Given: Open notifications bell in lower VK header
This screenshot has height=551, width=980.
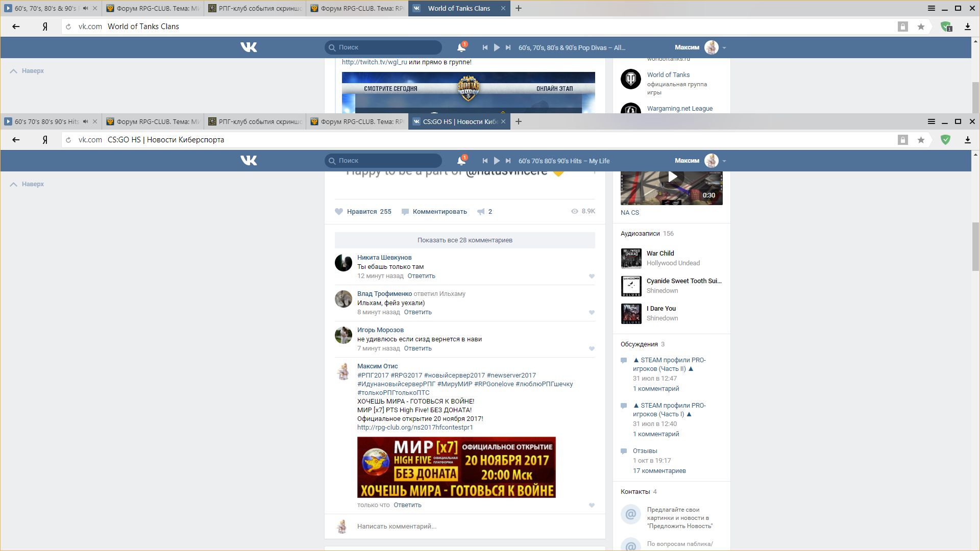Looking at the screenshot, I should click(x=461, y=161).
